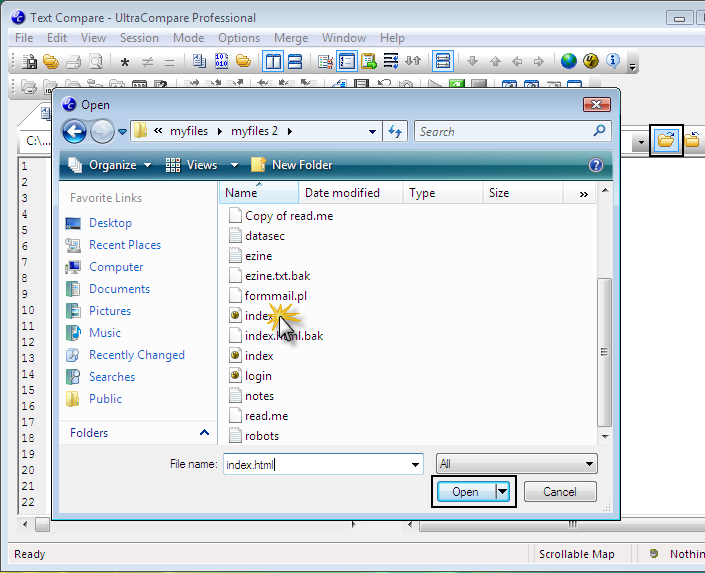This screenshot has height=573, width=705.
Task: Click the list with red X toolbar icon
Action: (x=325, y=61)
